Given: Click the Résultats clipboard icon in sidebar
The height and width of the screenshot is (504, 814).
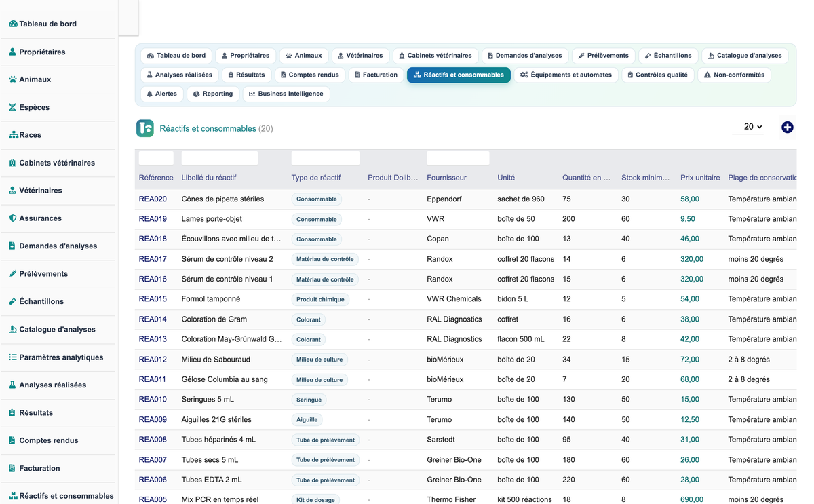Looking at the screenshot, I should click(x=13, y=412).
